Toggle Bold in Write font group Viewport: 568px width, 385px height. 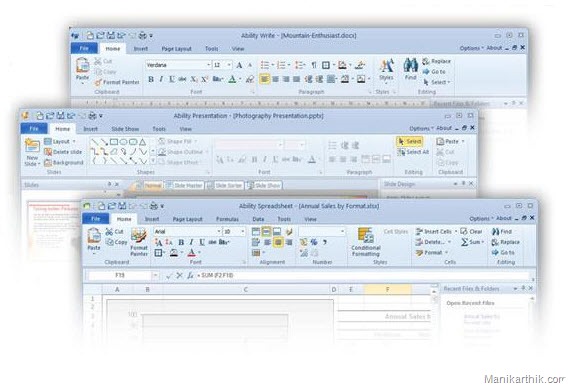click(x=151, y=79)
